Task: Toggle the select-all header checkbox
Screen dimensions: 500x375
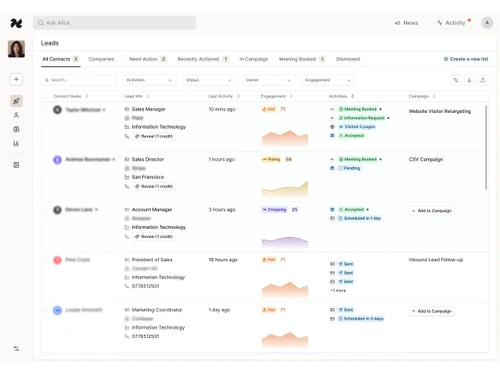Action: 46,96
